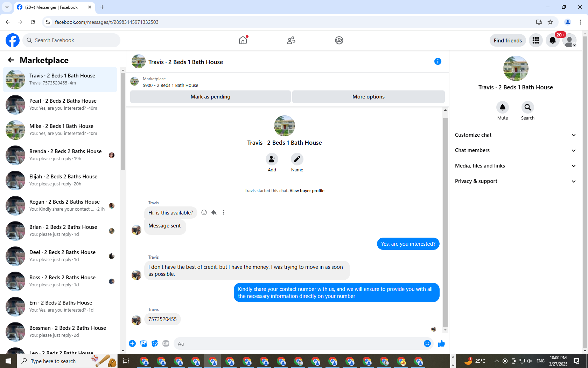The image size is (588, 368).
Task: Click the Find friends button
Action: point(507,40)
